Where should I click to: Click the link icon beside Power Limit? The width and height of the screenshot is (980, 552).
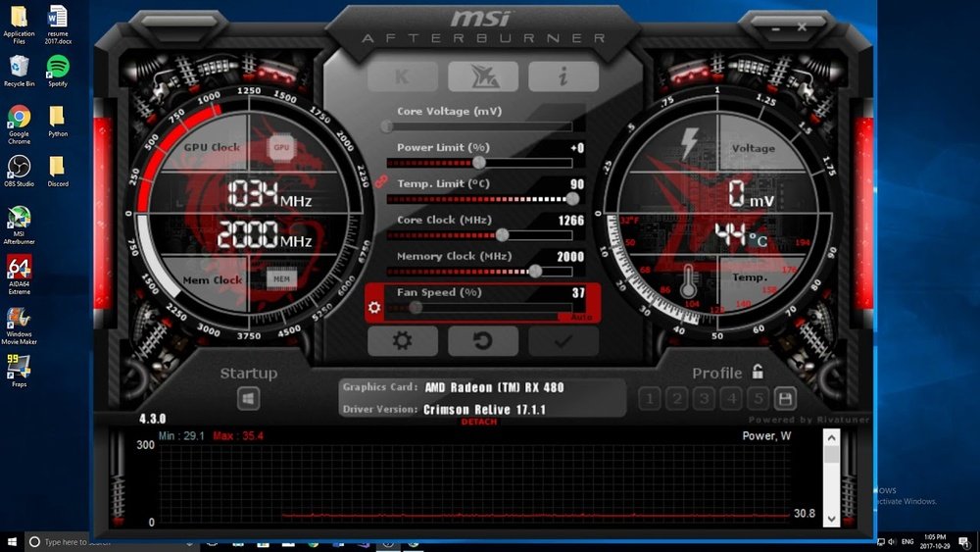point(383,181)
